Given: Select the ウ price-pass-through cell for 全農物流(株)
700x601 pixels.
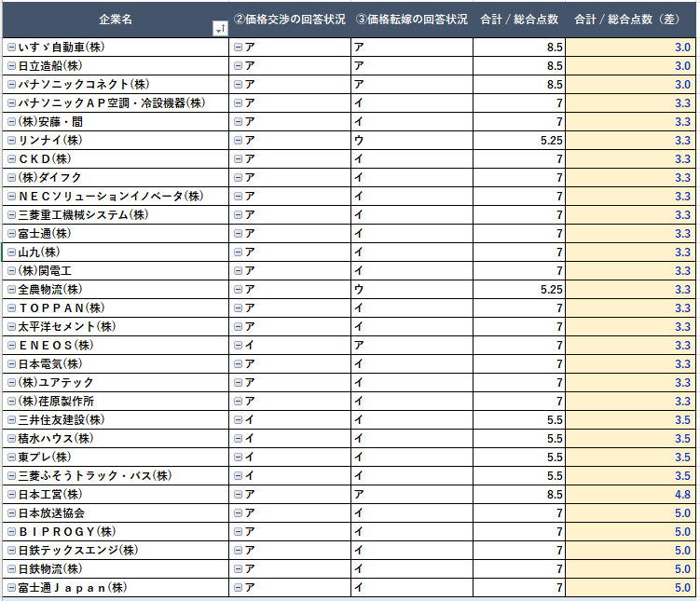Looking at the screenshot, I should pos(411,290).
